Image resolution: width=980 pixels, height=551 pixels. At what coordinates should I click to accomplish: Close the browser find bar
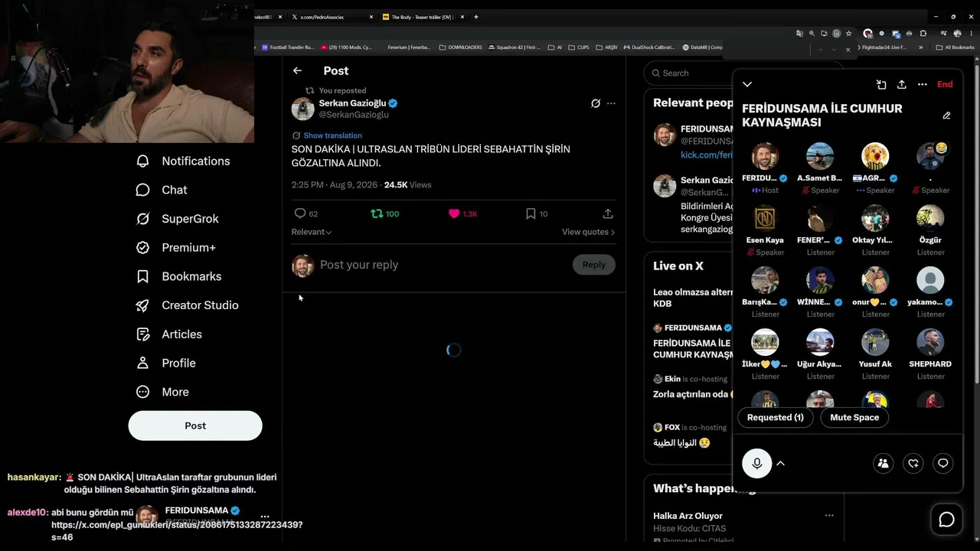tap(848, 50)
